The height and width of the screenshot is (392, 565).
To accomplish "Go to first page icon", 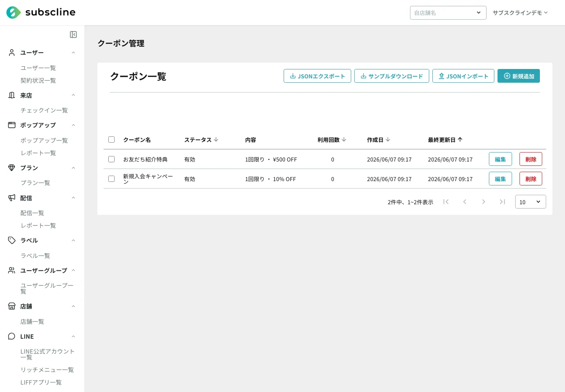I will coord(446,202).
